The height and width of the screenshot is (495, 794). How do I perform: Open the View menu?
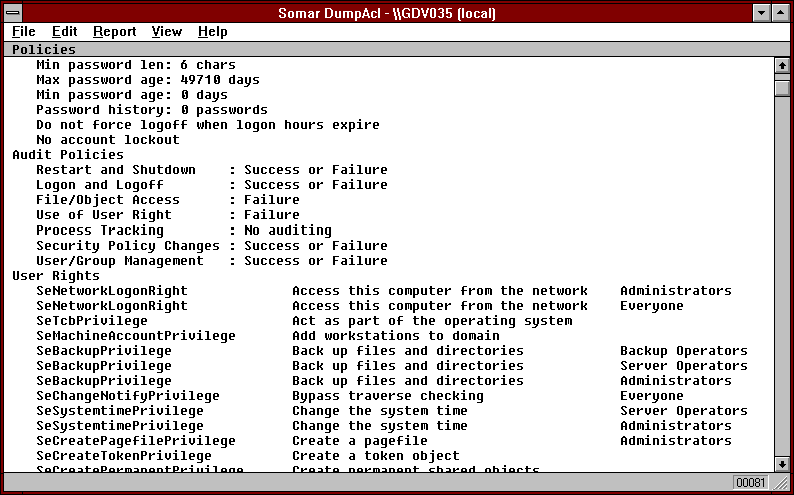click(167, 32)
